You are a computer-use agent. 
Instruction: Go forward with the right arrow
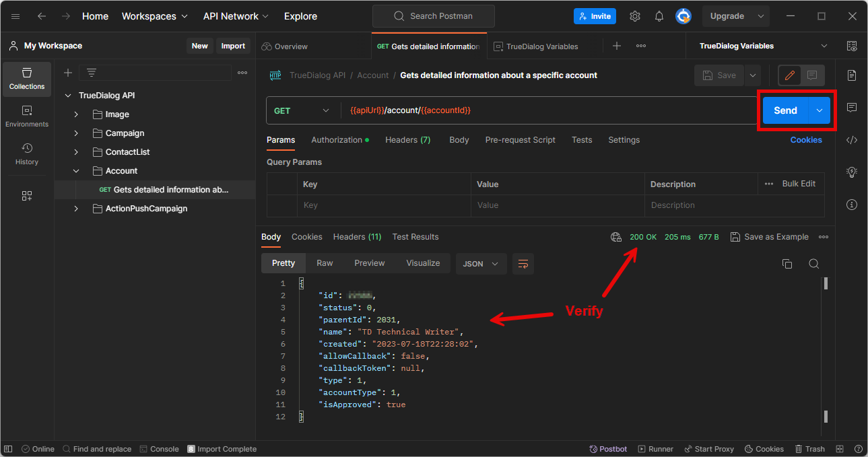point(65,16)
